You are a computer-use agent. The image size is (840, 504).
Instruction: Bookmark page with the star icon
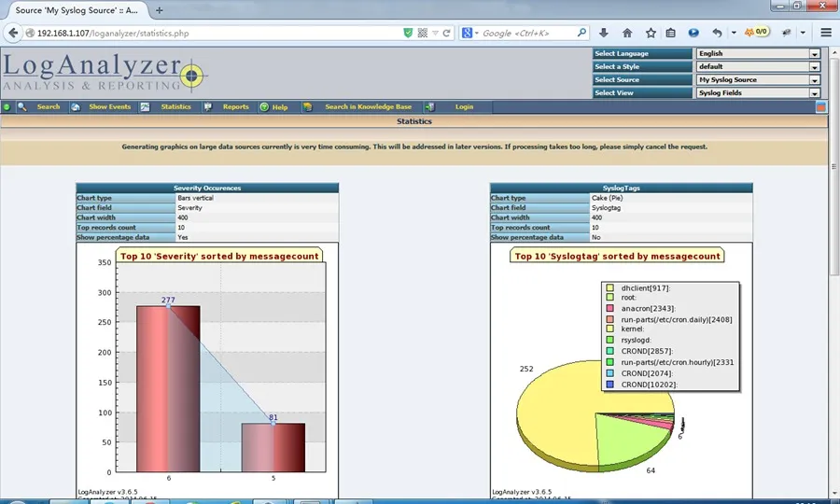point(651,33)
